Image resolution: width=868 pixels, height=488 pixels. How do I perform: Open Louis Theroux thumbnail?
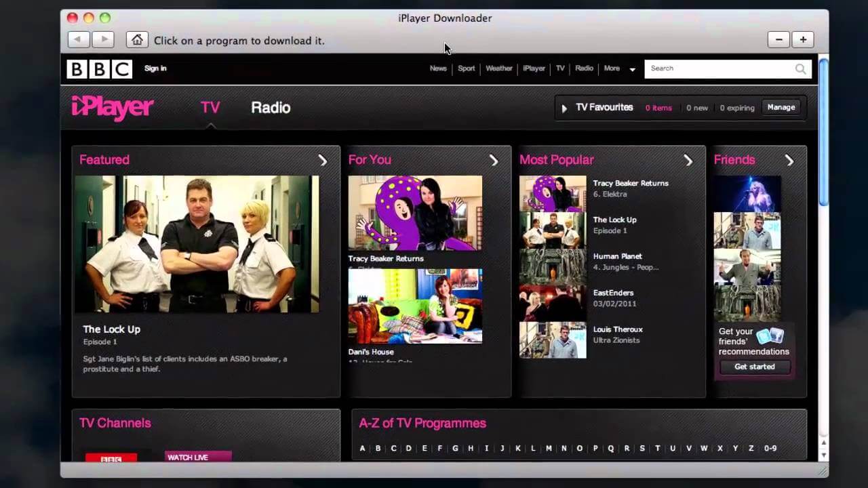[553, 340]
